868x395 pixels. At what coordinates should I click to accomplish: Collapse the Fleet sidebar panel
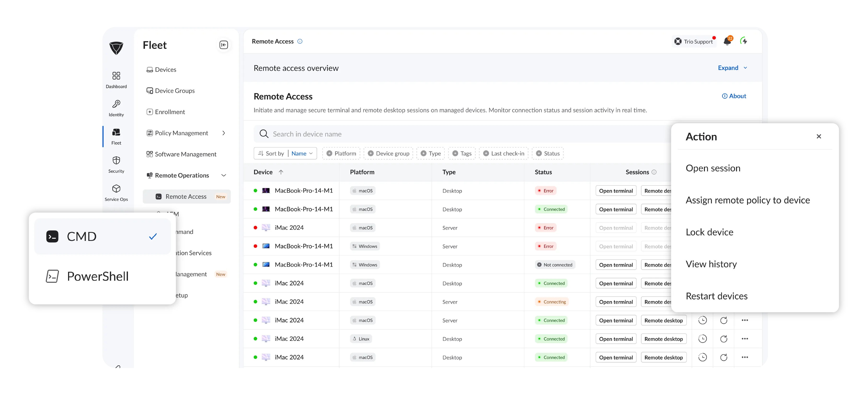tap(224, 45)
